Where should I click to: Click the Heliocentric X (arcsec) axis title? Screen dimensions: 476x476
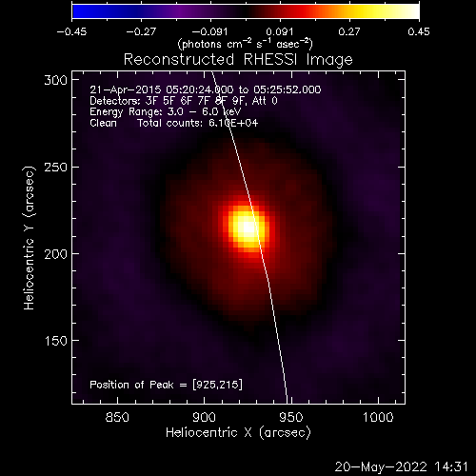point(238,433)
